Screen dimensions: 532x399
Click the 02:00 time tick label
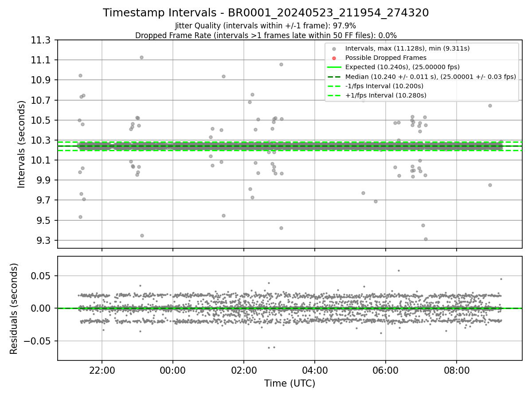[244, 370]
